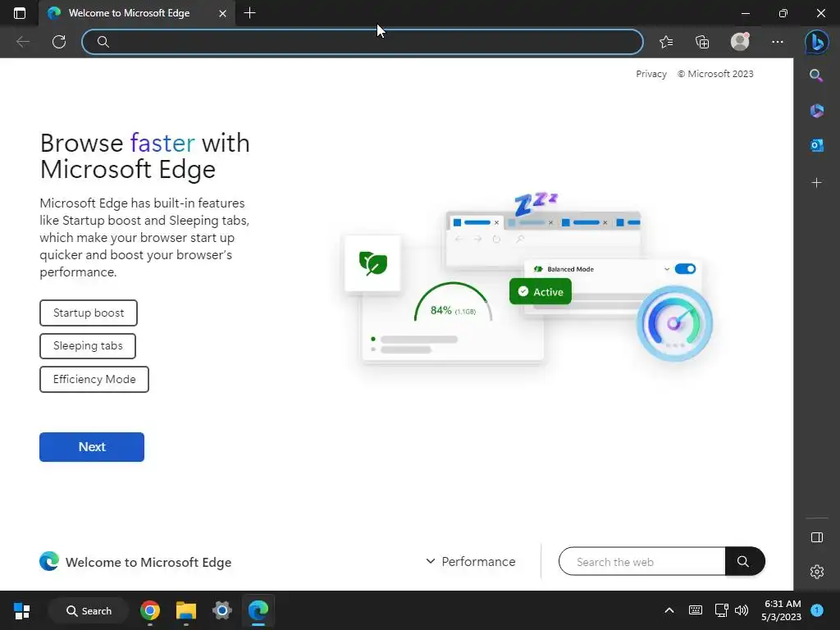
Task: Open the touch keyboard tray icon
Action: coord(696,610)
